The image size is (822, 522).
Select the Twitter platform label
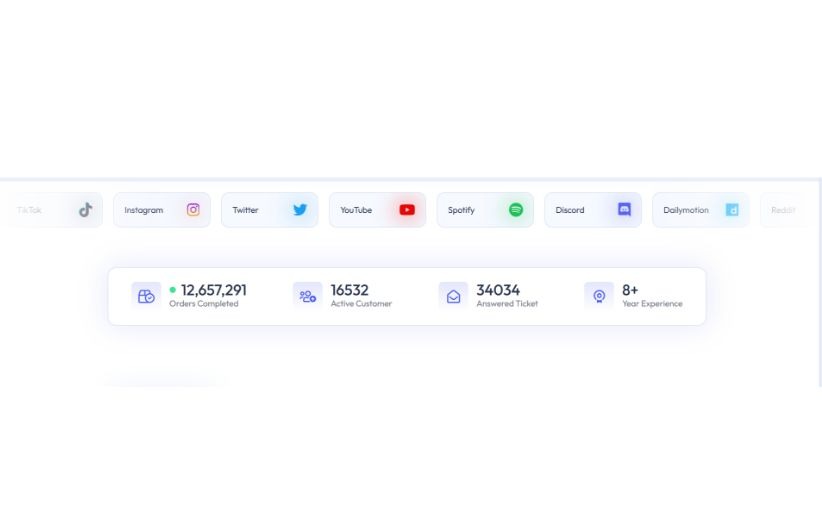pyautogui.click(x=245, y=210)
